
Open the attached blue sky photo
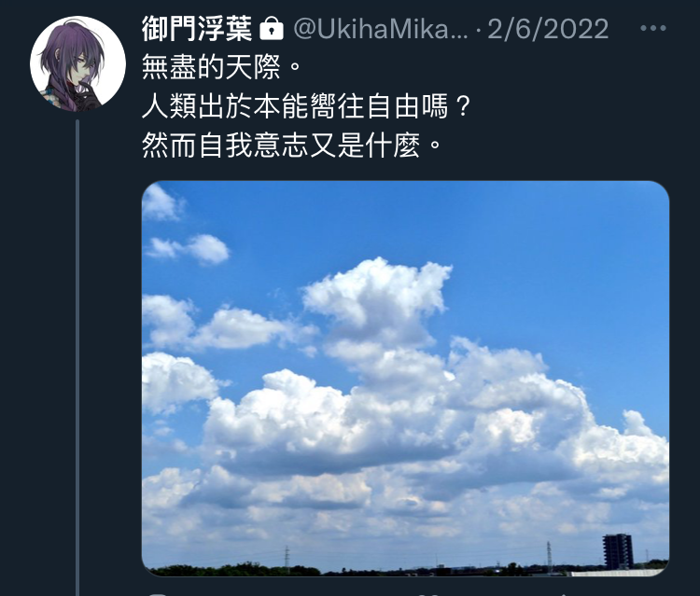click(405, 379)
